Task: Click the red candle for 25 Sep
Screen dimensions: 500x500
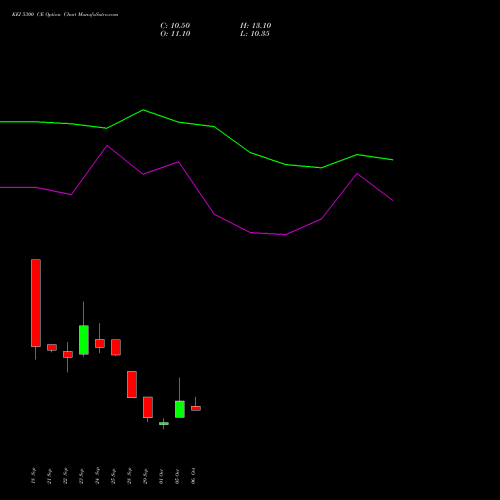Action: pyautogui.click(x=116, y=347)
